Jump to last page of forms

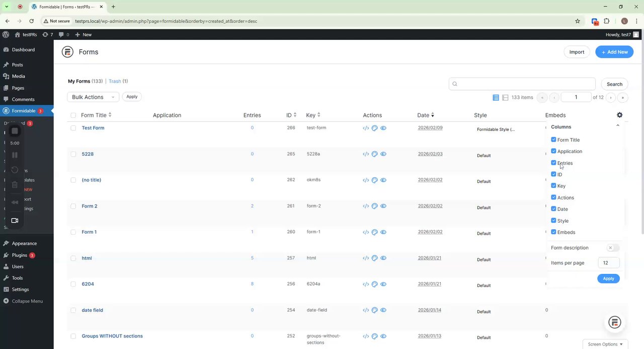coord(623,98)
